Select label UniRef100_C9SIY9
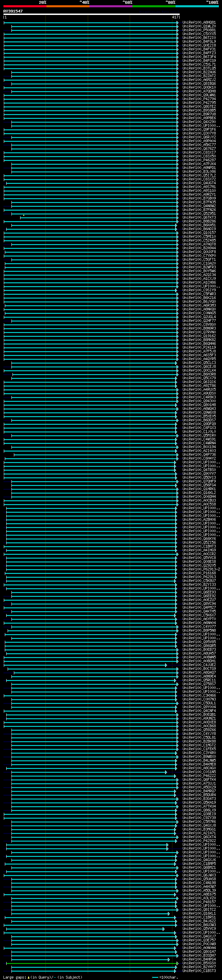 (199, 290)
